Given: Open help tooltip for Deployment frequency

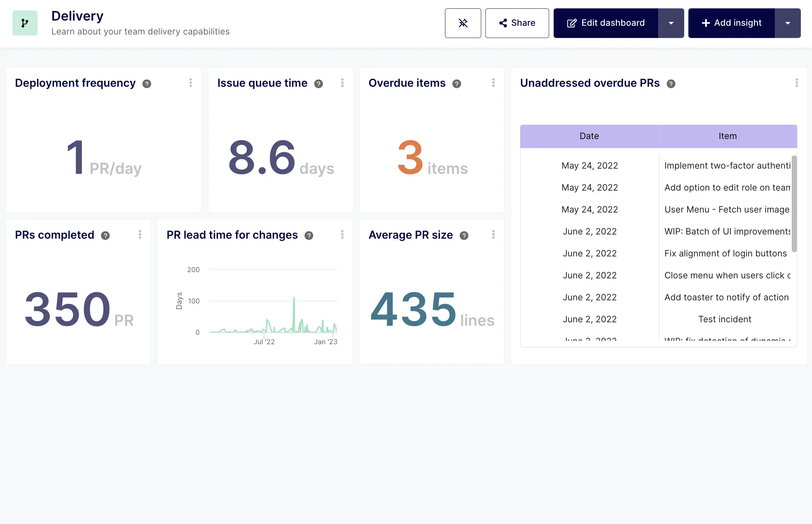Looking at the screenshot, I should pos(147,84).
